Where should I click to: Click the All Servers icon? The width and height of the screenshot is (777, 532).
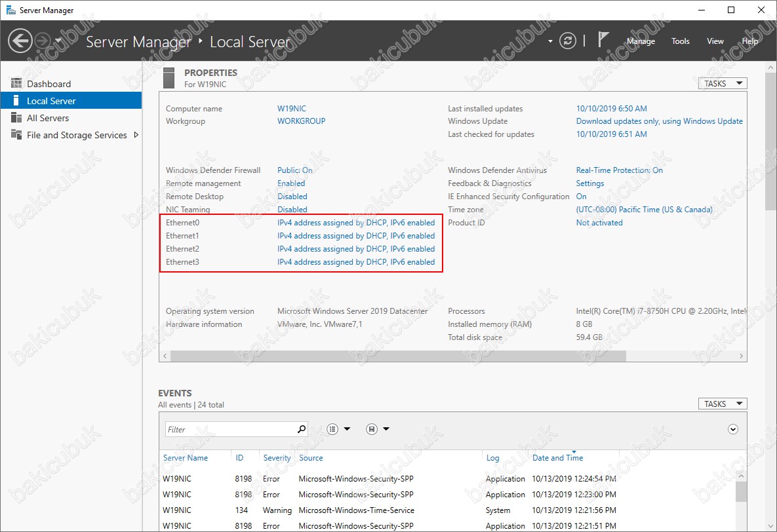tap(16, 117)
